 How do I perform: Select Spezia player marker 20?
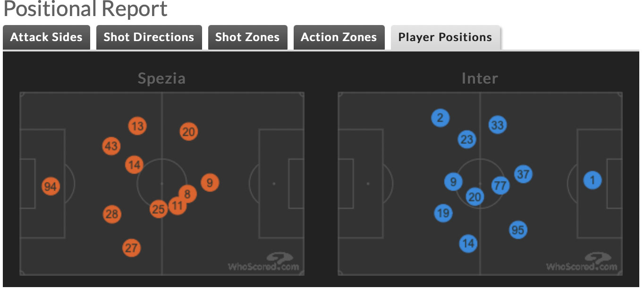tap(188, 132)
